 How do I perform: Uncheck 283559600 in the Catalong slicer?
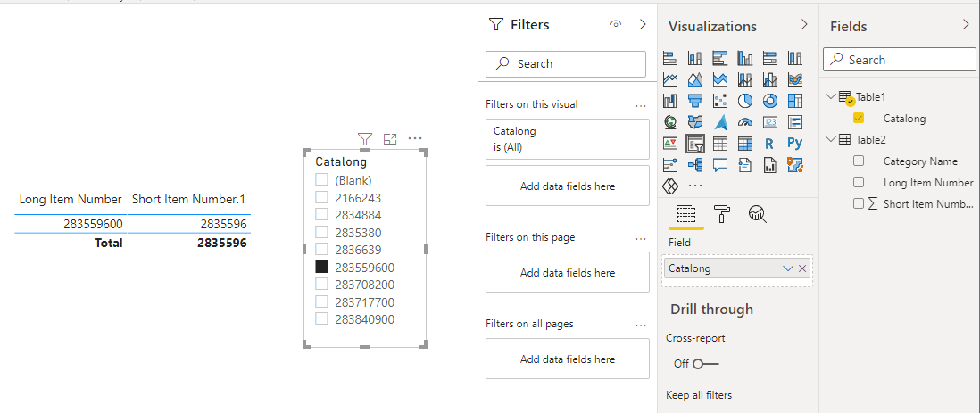point(321,267)
